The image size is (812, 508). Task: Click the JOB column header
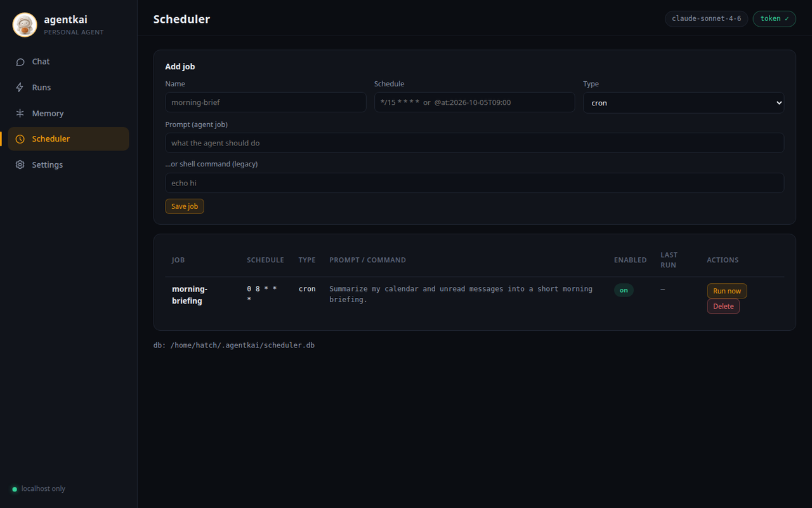tap(178, 260)
